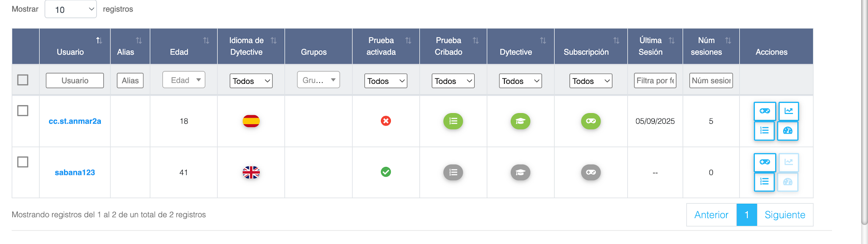Open the Edad filter dropdown

coord(184,80)
